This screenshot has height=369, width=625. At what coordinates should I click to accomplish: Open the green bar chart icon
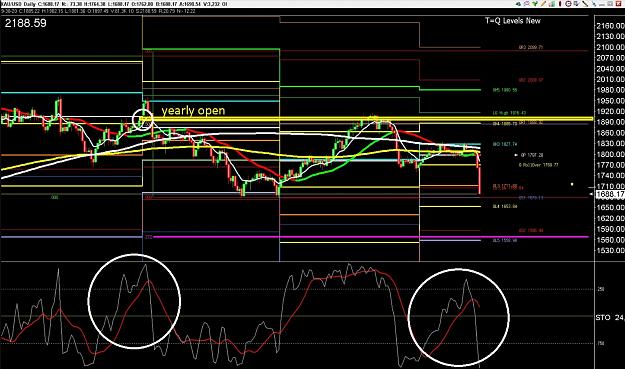coord(552,4)
